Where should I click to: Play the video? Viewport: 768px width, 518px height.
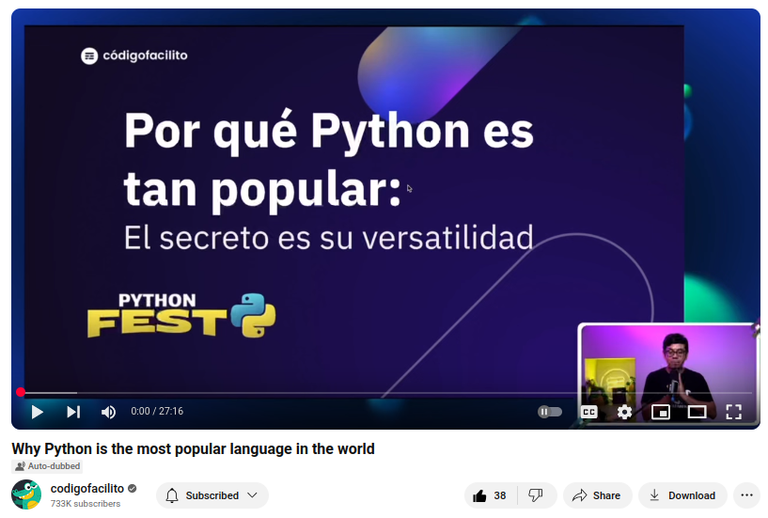(x=37, y=412)
